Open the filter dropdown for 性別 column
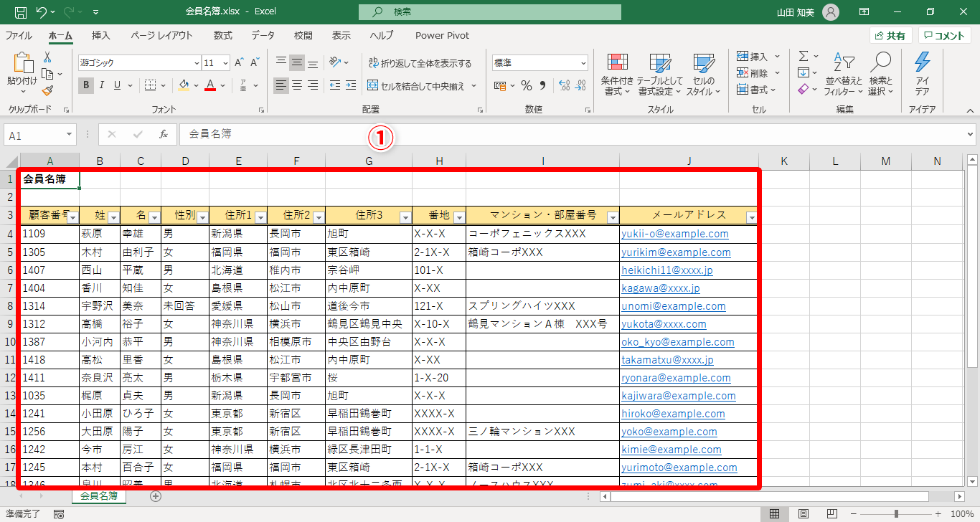The height and width of the screenshot is (522, 980). [202, 217]
